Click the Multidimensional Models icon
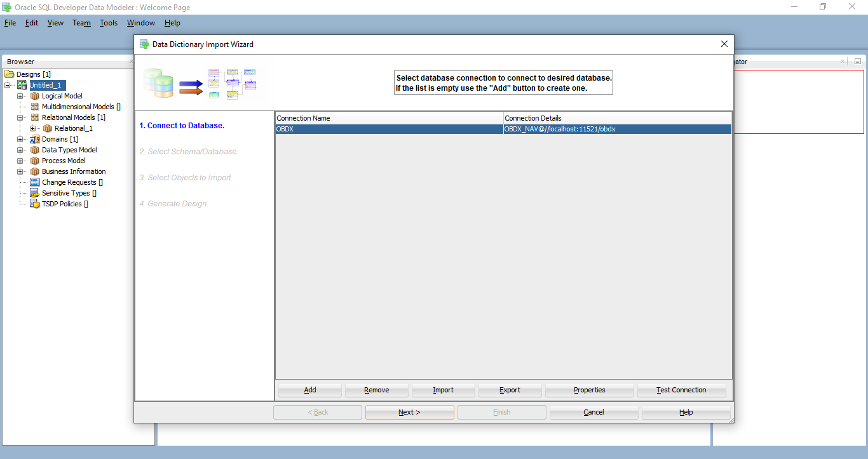This screenshot has width=868, height=459. coord(35,107)
